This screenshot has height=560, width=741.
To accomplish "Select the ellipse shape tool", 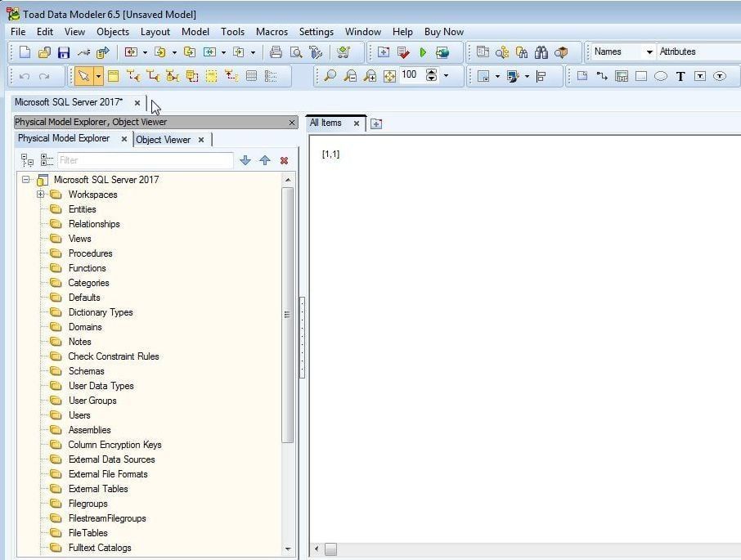I will [661, 76].
